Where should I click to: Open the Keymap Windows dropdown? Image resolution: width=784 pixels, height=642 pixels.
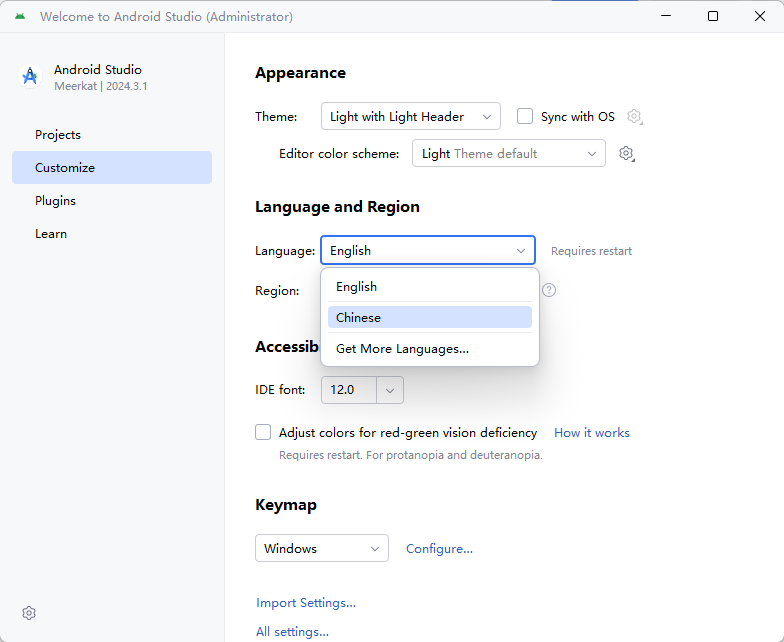tap(322, 548)
